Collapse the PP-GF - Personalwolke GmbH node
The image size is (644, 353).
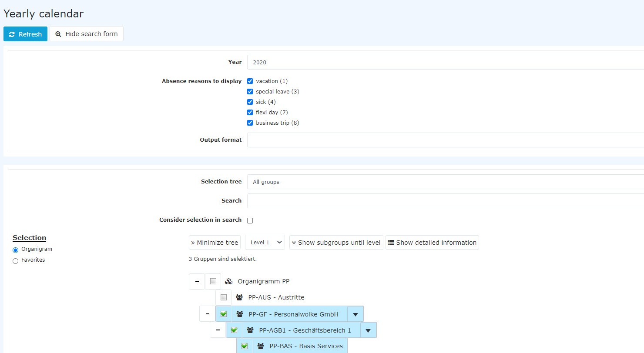tap(207, 314)
